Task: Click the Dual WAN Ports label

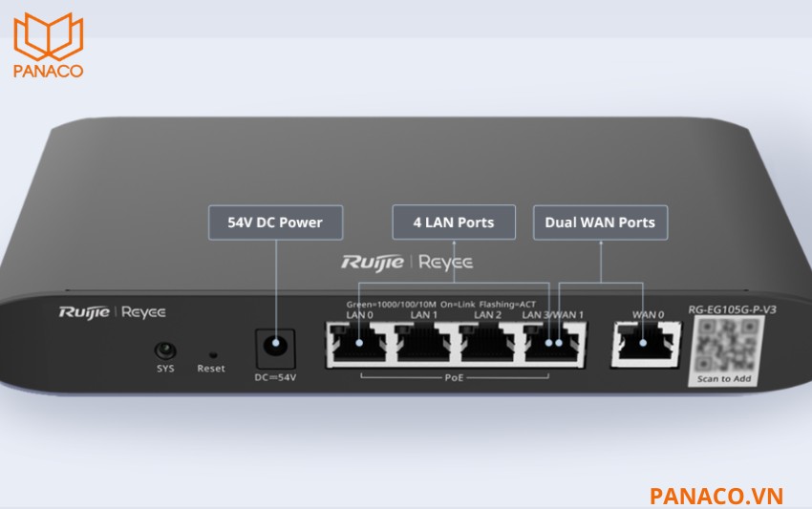Action: pos(600,223)
